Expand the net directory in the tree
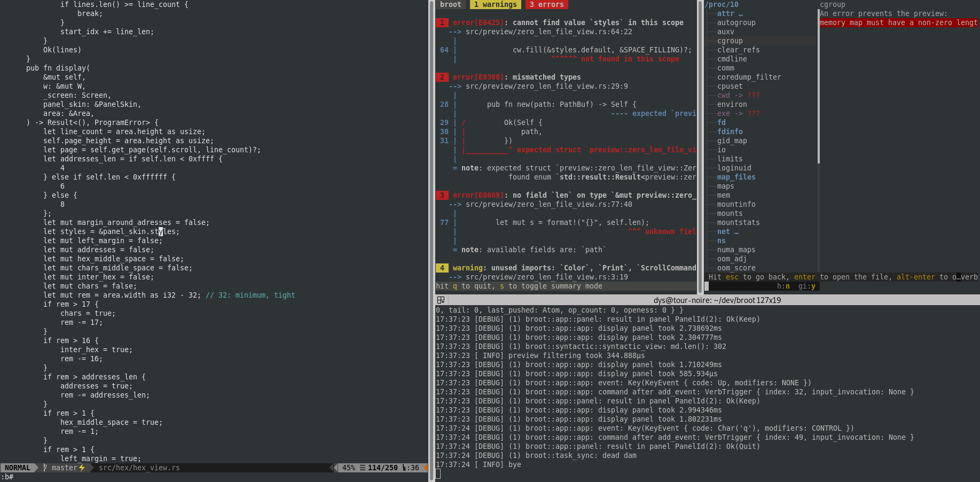The width and height of the screenshot is (980, 482). click(727, 231)
